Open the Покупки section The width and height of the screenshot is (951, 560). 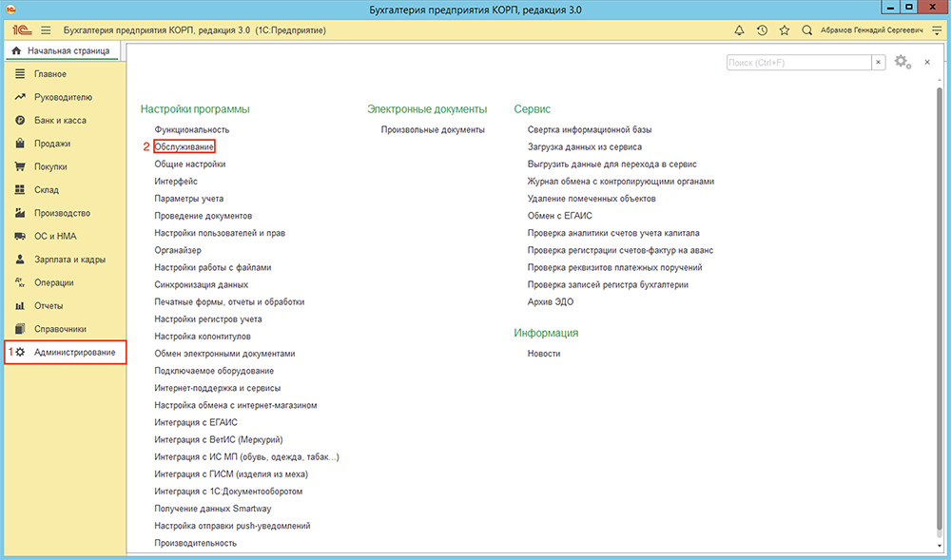coord(65,166)
